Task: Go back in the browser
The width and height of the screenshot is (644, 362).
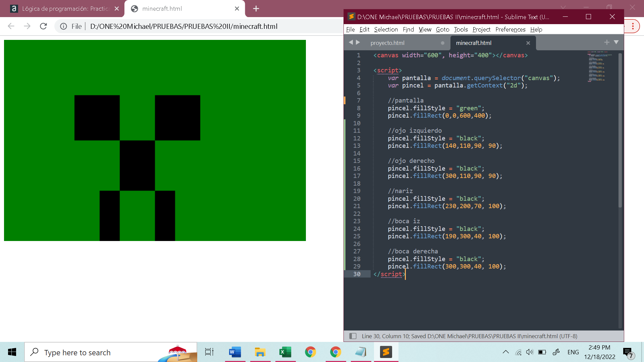Action: [x=11, y=26]
